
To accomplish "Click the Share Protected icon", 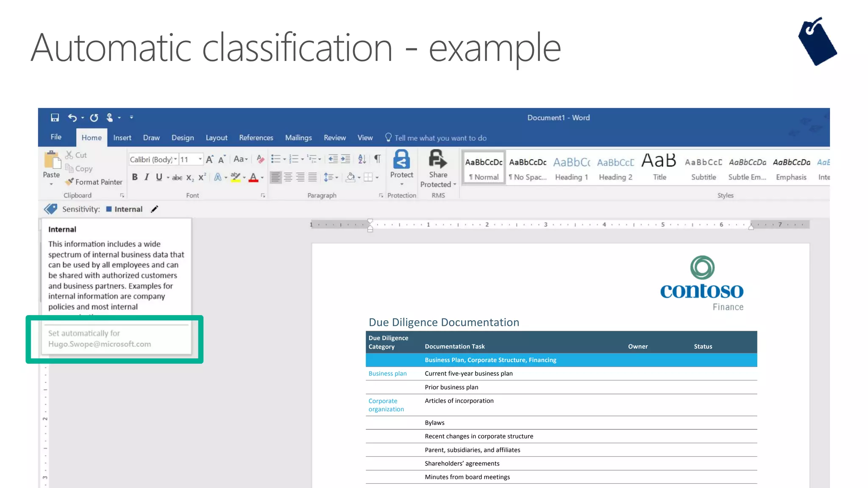I will pos(437,159).
